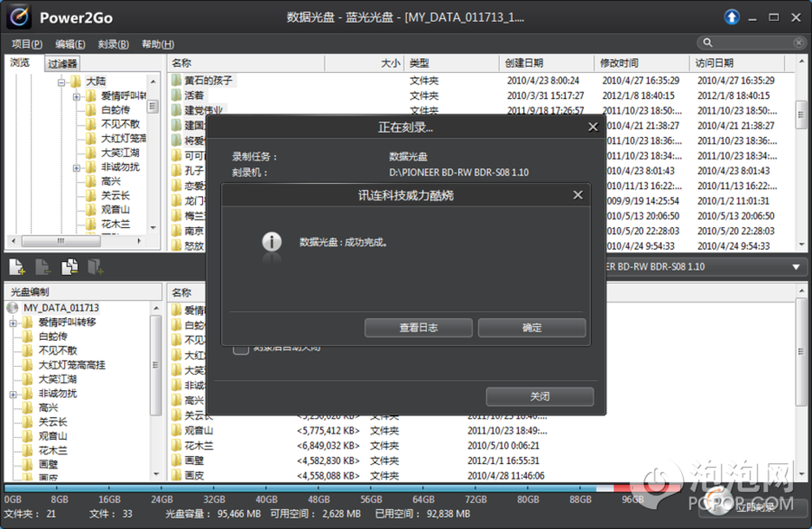The width and height of the screenshot is (812, 529).
Task: Select 关云长 in browse tree
Action: click(115, 196)
